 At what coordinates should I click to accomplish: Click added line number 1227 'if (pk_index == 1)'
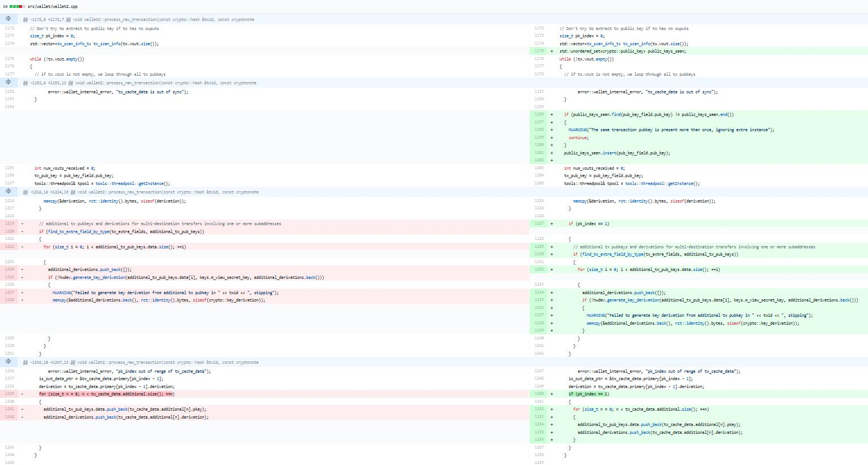[539, 223]
